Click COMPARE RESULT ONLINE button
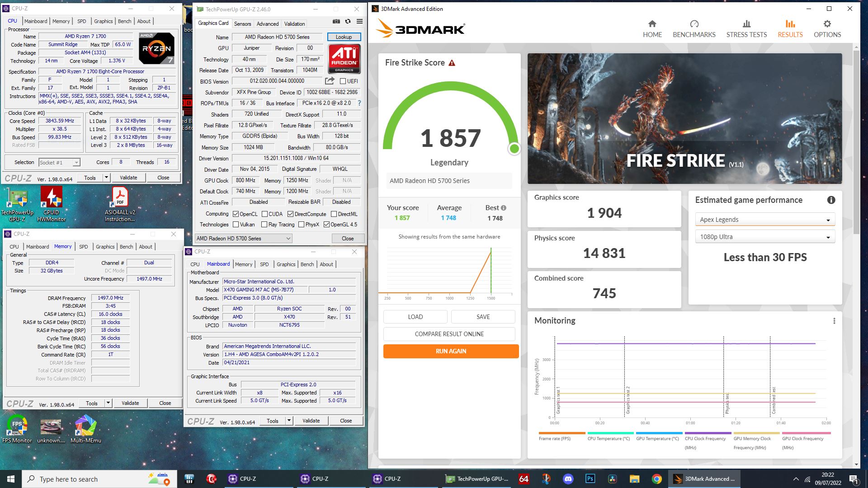 coord(449,334)
